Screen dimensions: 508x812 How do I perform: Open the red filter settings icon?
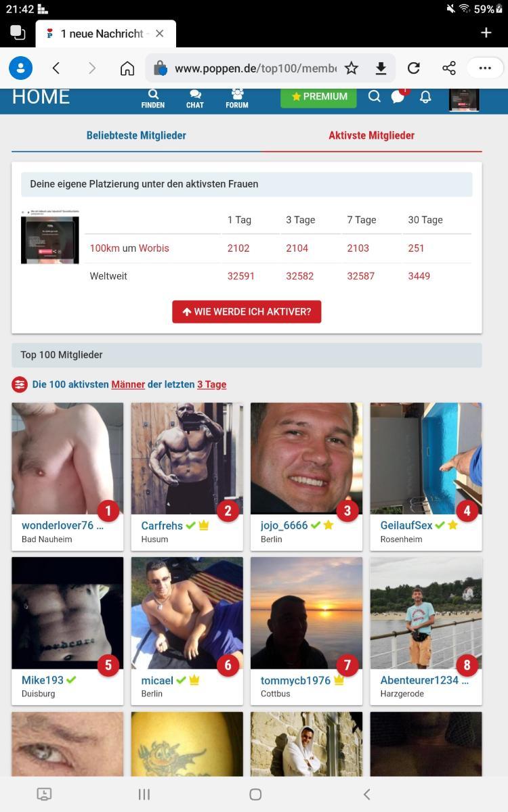coord(20,384)
